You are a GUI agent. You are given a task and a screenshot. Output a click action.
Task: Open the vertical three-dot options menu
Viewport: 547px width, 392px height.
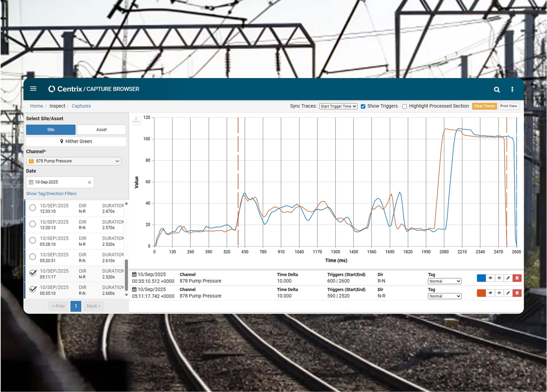pos(512,89)
